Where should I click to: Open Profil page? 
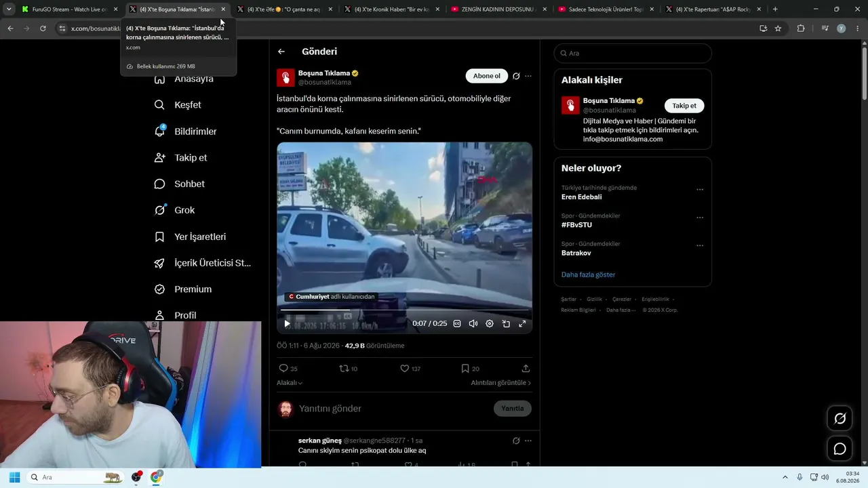point(176,315)
